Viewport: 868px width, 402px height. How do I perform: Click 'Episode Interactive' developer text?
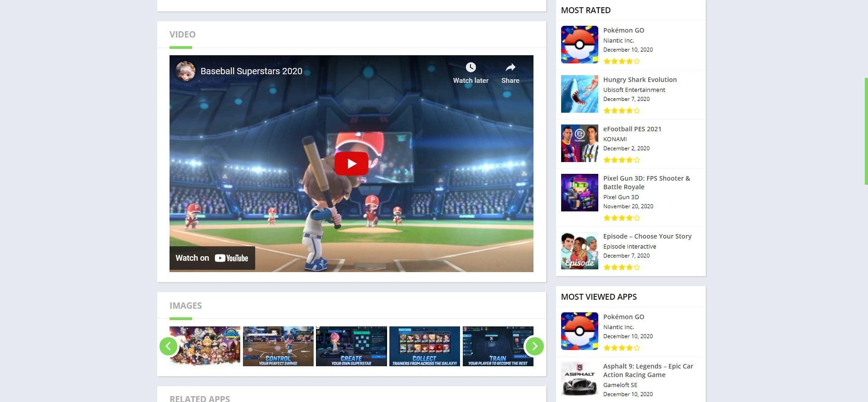click(630, 246)
